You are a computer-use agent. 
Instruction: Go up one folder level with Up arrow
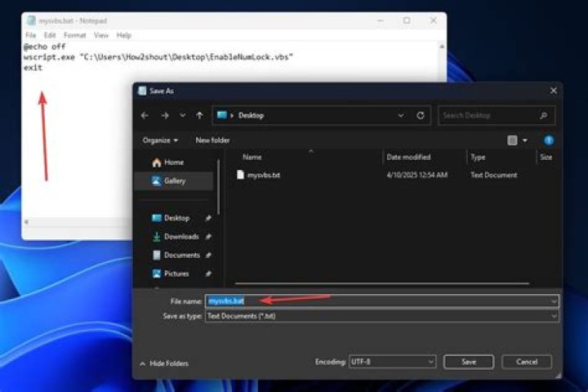[x=199, y=116]
